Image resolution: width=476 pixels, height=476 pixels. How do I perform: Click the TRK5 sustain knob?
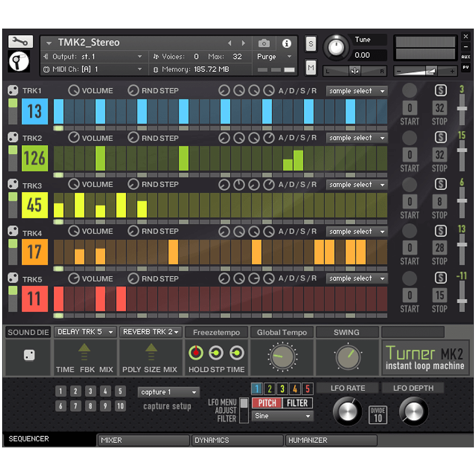point(254,278)
